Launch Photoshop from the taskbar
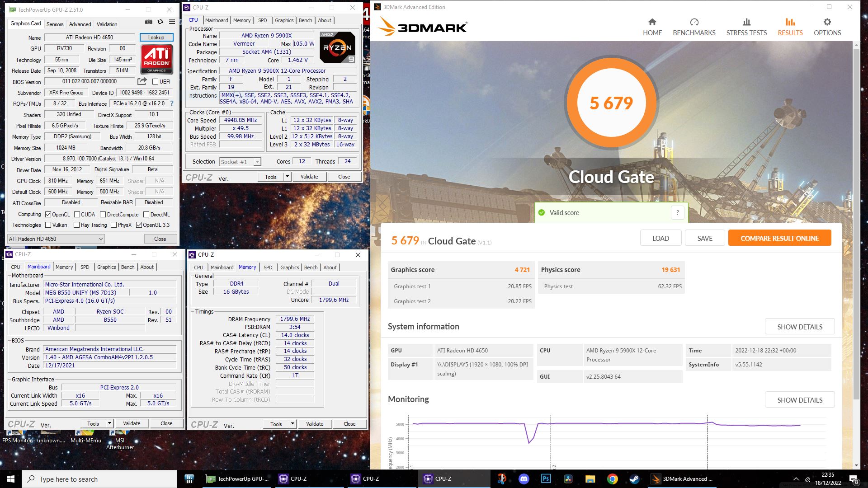Image resolution: width=868 pixels, height=488 pixels. click(x=546, y=479)
